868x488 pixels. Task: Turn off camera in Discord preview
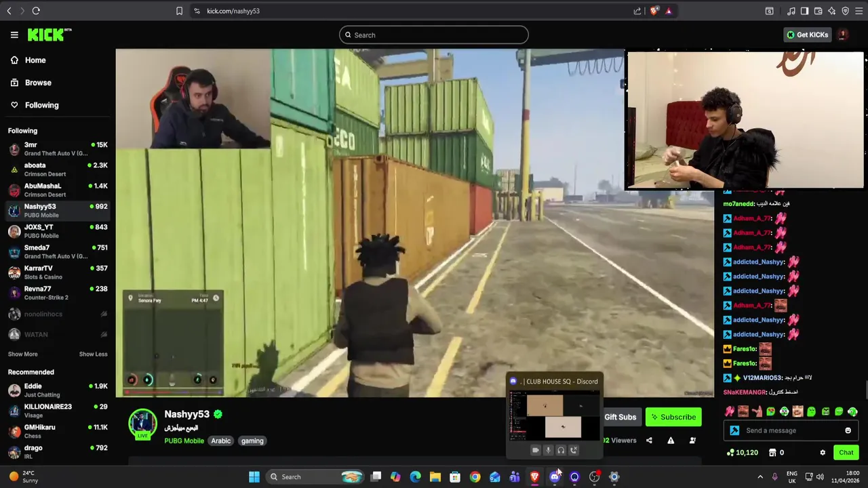coord(535,450)
